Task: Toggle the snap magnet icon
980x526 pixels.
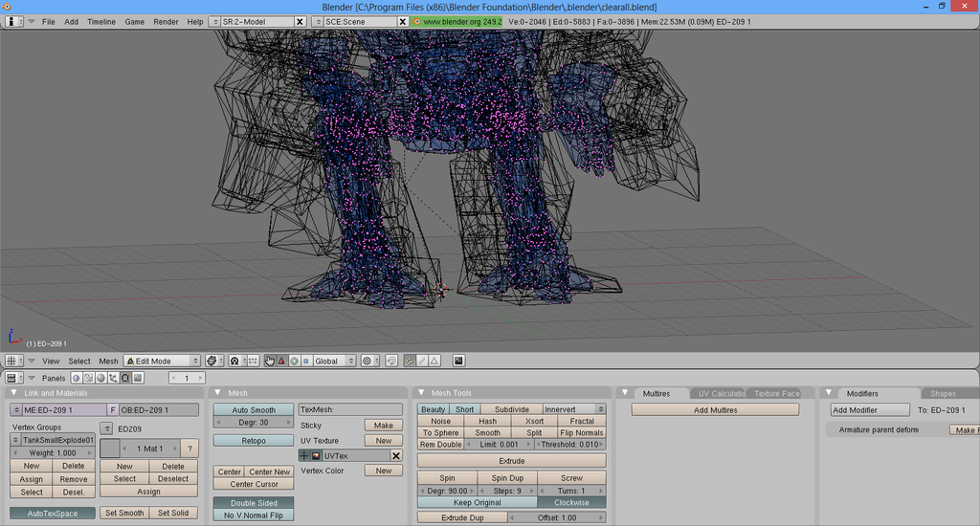Action: click(x=391, y=362)
